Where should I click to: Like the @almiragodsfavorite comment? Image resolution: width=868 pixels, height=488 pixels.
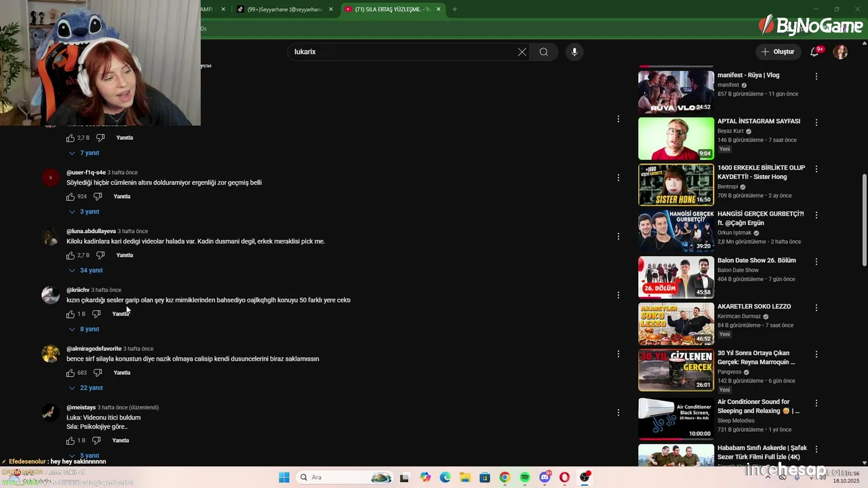pyautogui.click(x=71, y=373)
